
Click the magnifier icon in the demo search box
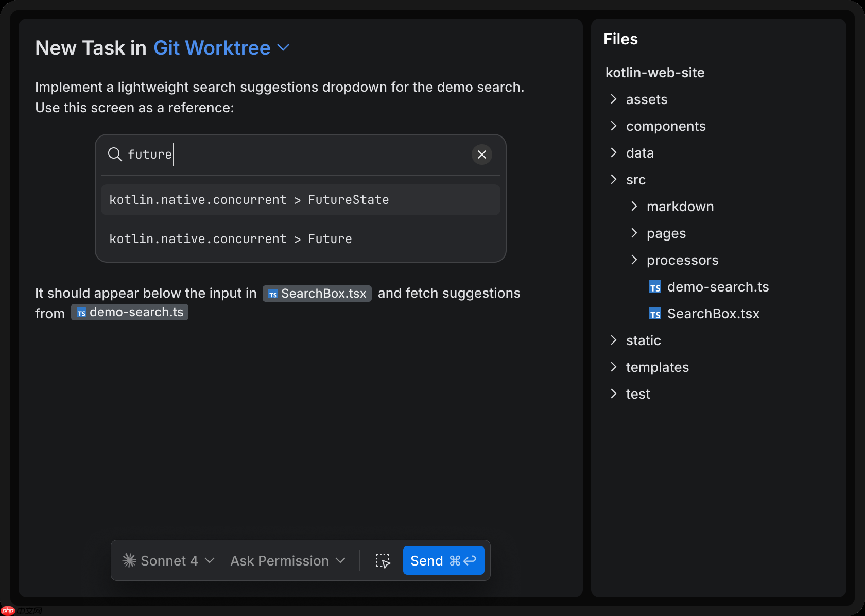coord(115,155)
